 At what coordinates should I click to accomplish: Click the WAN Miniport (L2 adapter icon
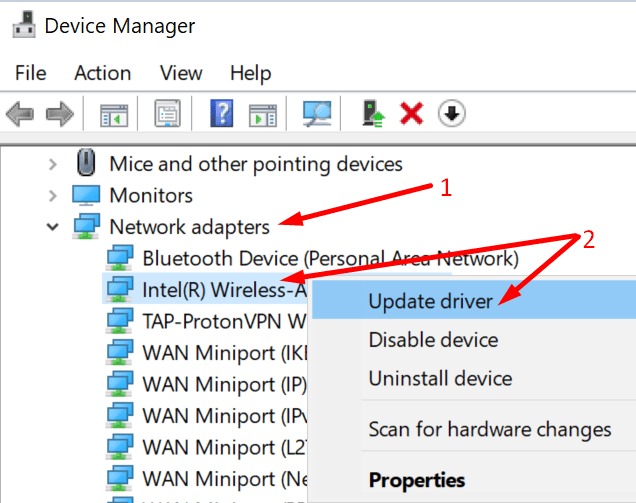[120, 447]
